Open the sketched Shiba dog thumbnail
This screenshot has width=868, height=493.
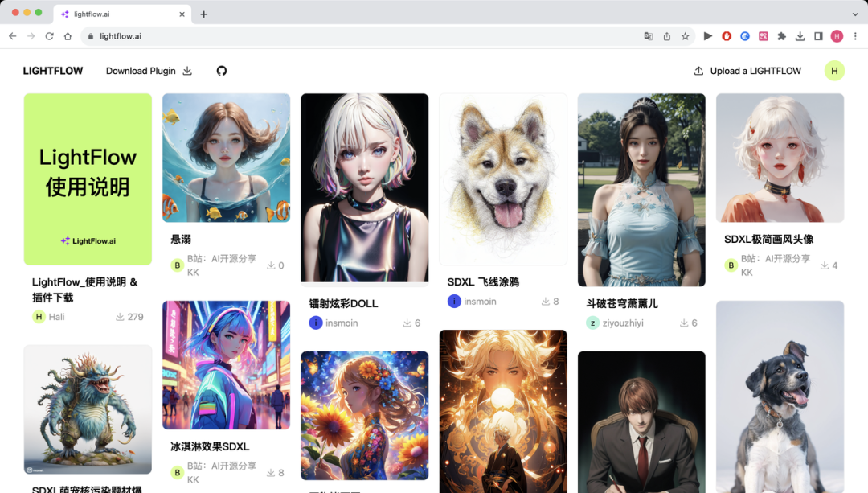click(503, 179)
